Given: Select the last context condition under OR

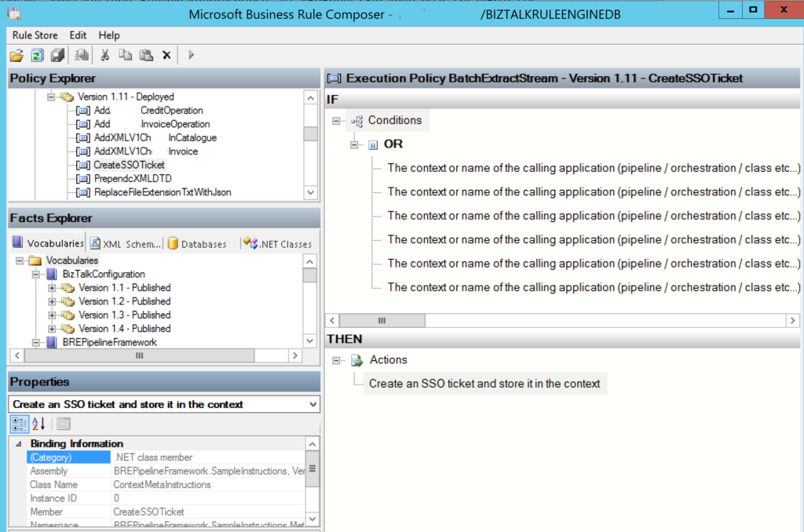Looking at the screenshot, I should coord(594,287).
